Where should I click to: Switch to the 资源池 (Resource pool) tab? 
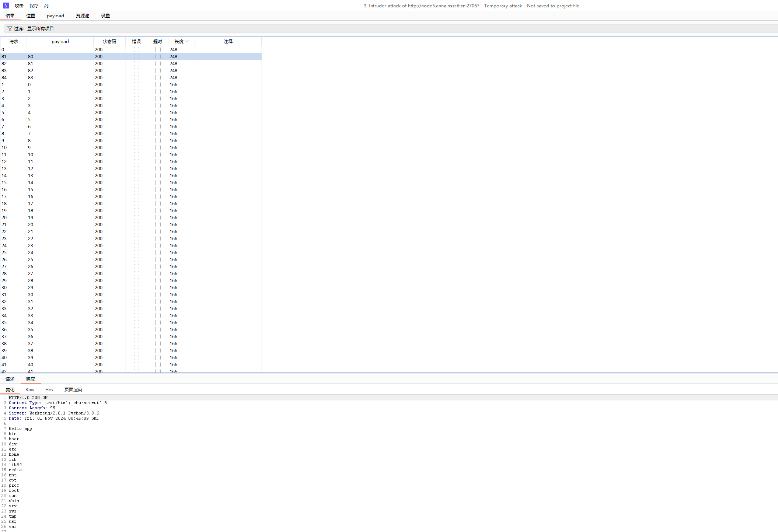83,16
